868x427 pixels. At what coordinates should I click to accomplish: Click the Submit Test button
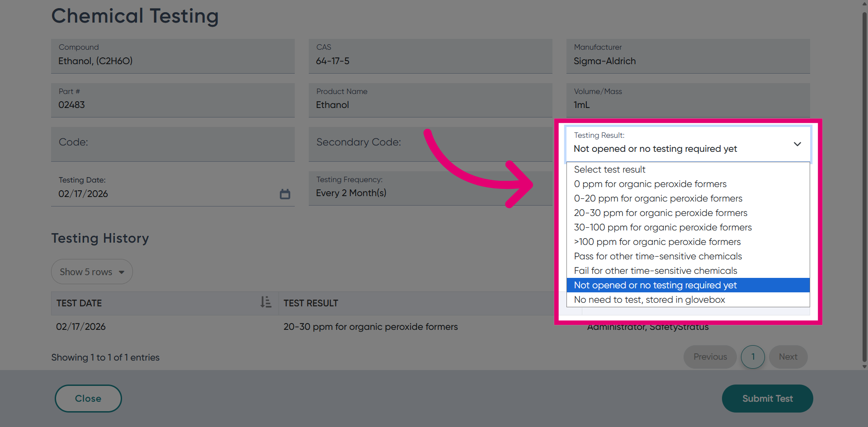point(767,399)
